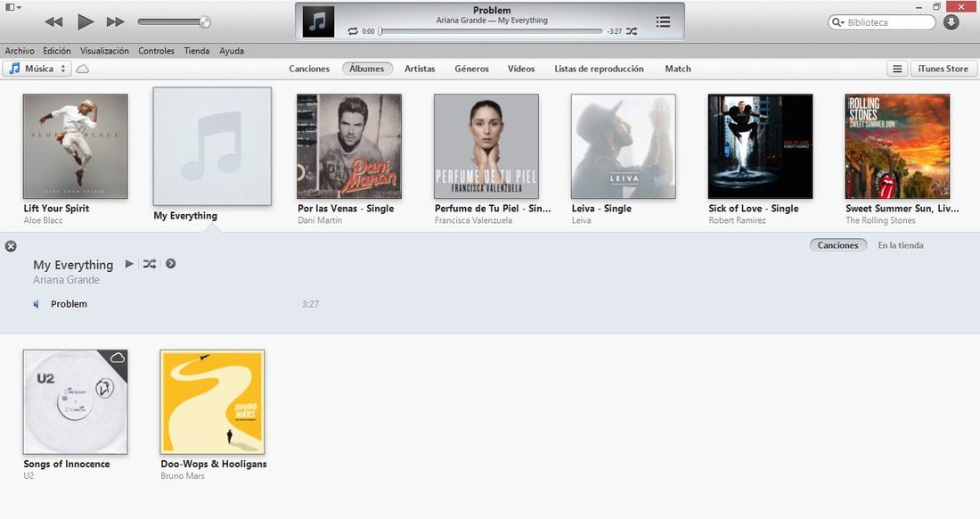Shuffle the My Everything album
This screenshot has height=519, width=980.
point(150,264)
